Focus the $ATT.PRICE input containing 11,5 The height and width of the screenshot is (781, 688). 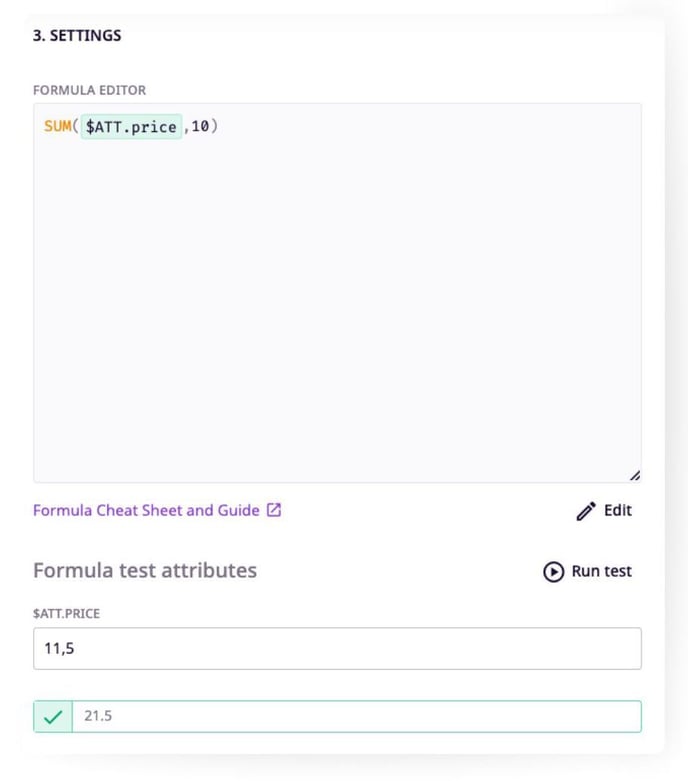337,648
